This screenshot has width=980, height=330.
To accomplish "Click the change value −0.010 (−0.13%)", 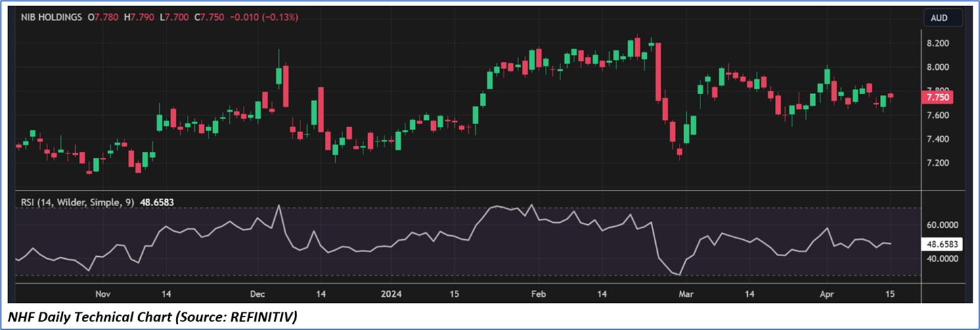I will click(263, 16).
